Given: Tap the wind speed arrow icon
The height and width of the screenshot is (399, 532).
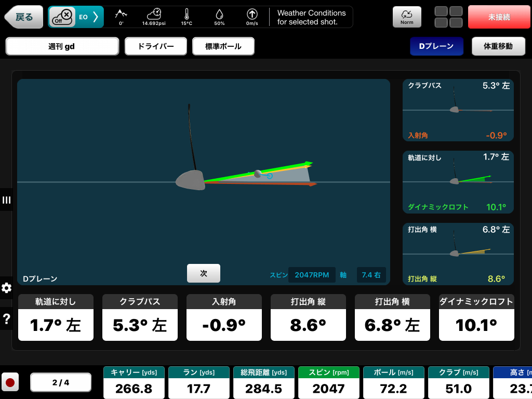Looking at the screenshot, I should (x=252, y=15).
